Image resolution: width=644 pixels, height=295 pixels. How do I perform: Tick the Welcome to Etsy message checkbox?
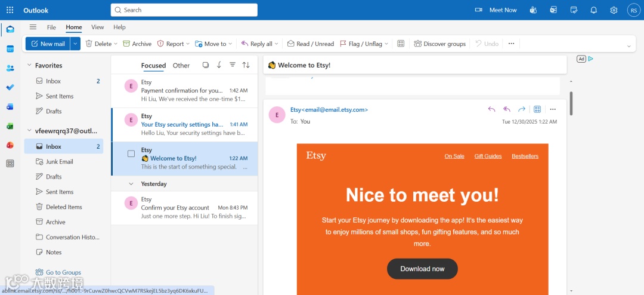131,153
